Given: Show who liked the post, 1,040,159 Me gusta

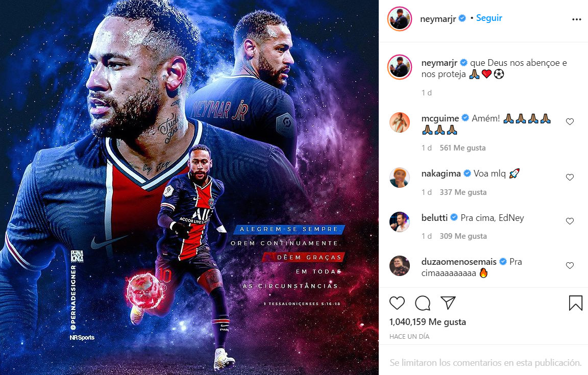Looking at the screenshot, I should click(428, 322).
